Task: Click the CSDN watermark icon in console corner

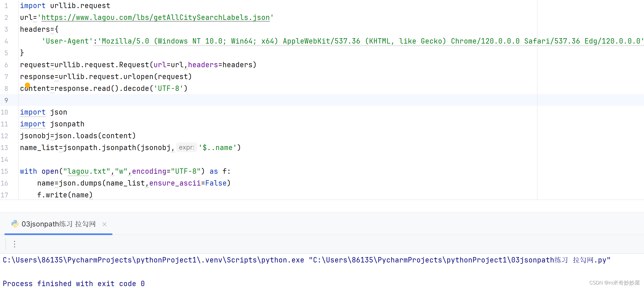Action: coord(597,283)
